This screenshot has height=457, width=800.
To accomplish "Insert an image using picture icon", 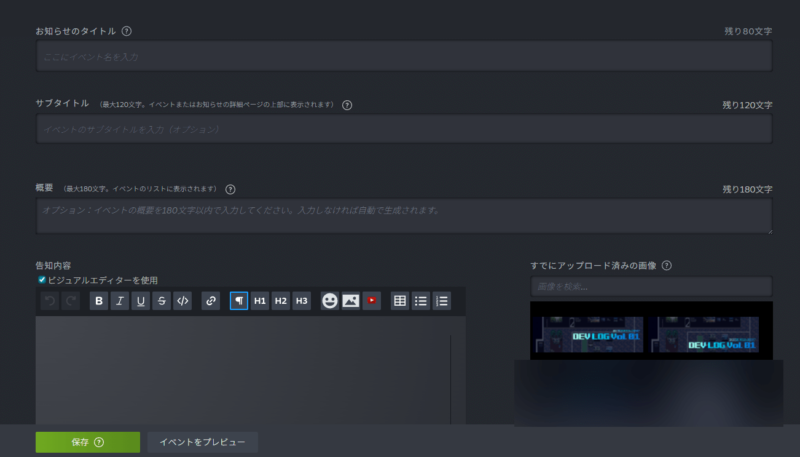I will pos(351,301).
